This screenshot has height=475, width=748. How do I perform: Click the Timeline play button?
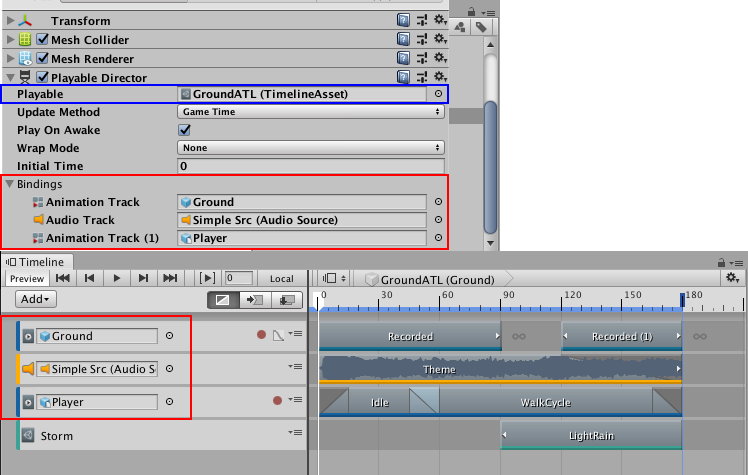click(x=116, y=278)
